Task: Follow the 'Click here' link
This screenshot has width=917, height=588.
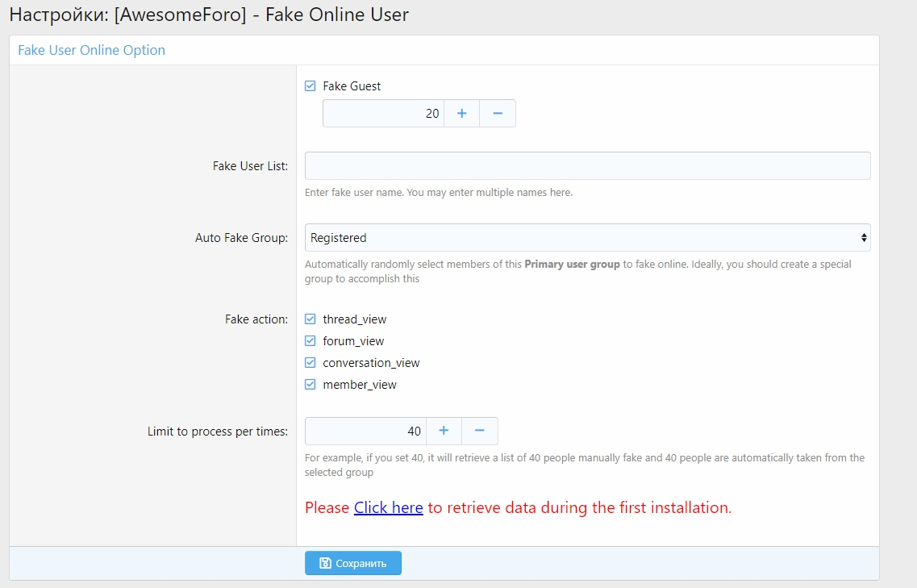Action: tap(388, 507)
